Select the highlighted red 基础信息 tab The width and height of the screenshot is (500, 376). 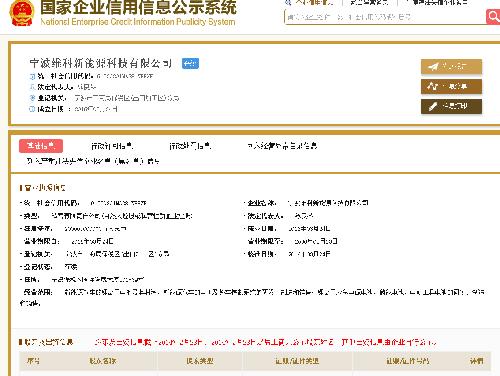click(x=41, y=146)
